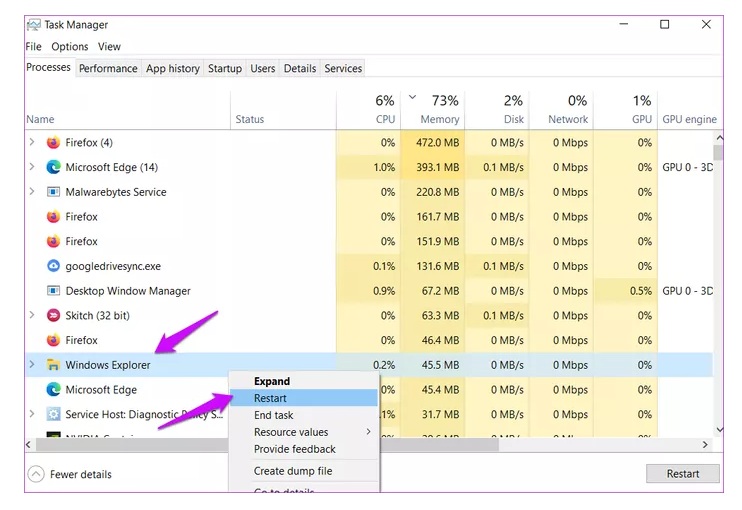Choose Restart from the context menu

pos(271,398)
